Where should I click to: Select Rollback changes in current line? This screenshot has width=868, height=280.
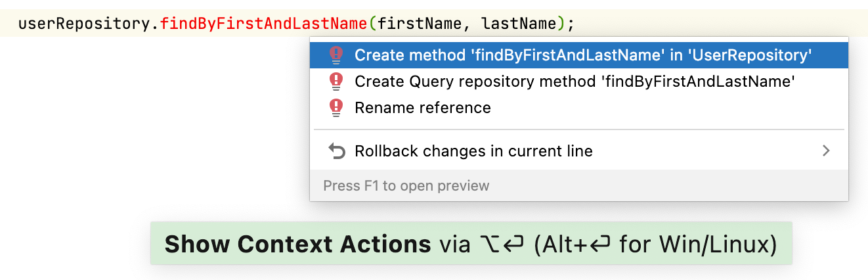[473, 151]
